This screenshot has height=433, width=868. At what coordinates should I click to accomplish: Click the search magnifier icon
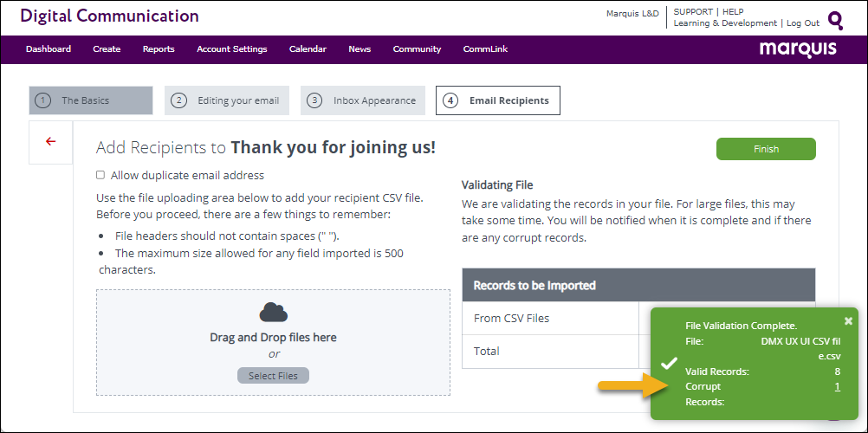pyautogui.click(x=835, y=20)
